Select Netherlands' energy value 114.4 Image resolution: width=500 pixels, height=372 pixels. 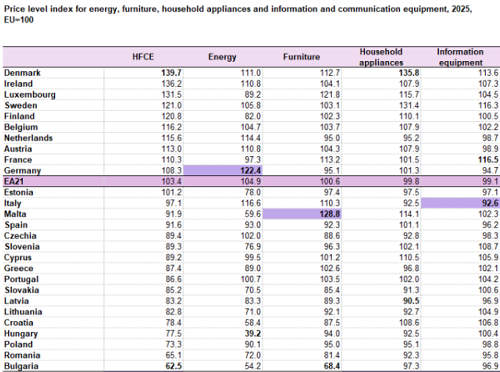pyautogui.click(x=251, y=138)
